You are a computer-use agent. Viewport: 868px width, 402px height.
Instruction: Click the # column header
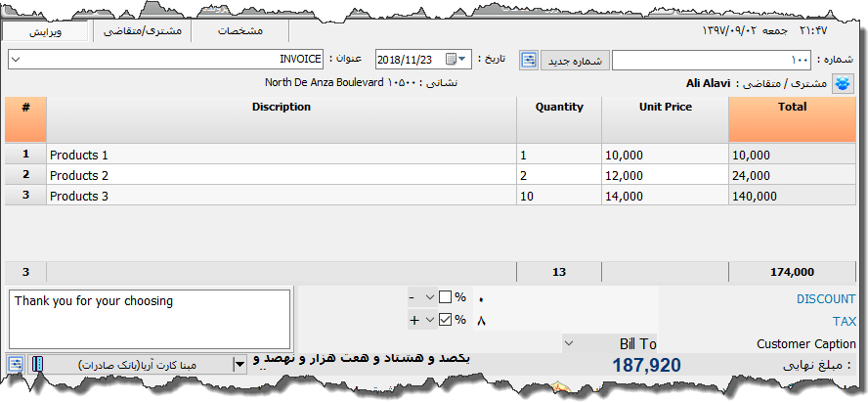25,120
